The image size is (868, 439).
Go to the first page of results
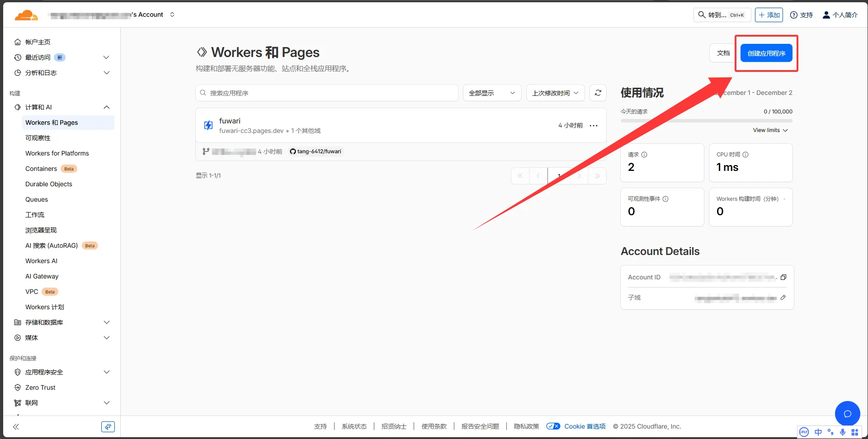pyautogui.click(x=520, y=176)
